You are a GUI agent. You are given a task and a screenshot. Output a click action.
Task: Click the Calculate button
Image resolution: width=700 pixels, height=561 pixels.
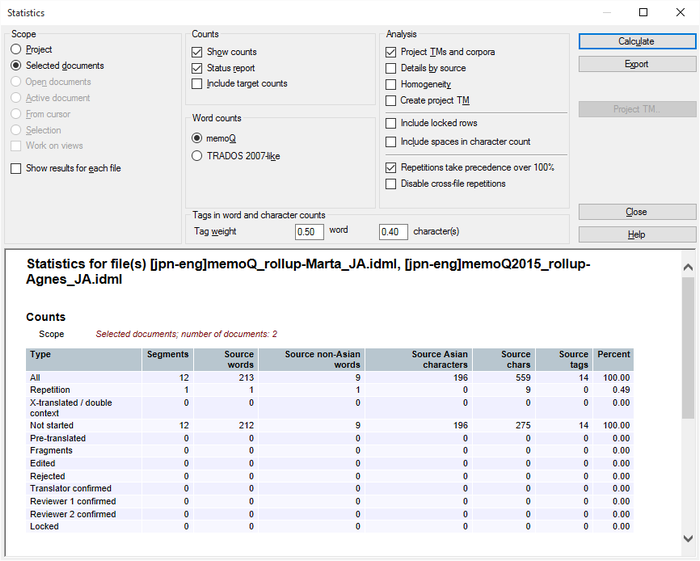tap(636, 41)
